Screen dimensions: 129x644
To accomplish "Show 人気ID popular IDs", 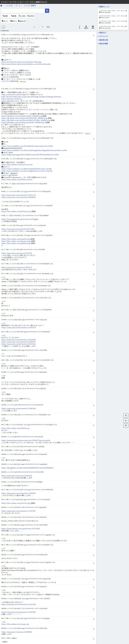I will coord(22,16).
